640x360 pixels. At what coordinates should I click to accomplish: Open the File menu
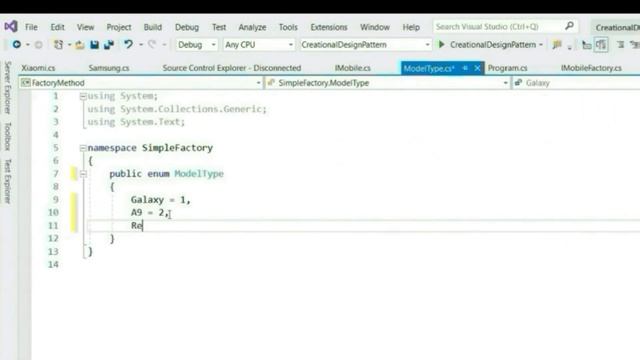[31, 27]
